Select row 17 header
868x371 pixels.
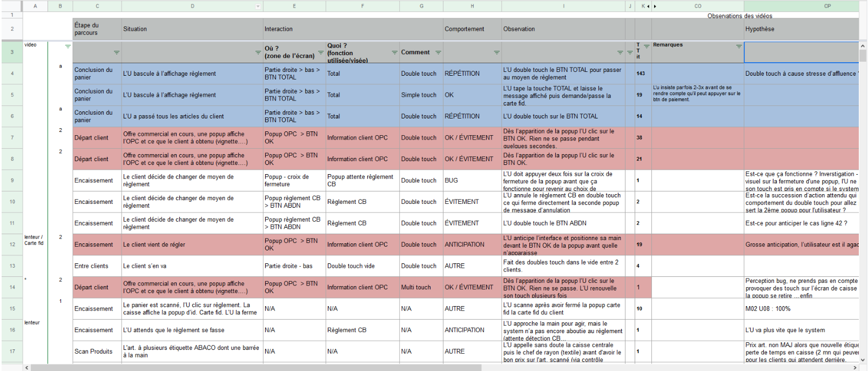(x=12, y=351)
